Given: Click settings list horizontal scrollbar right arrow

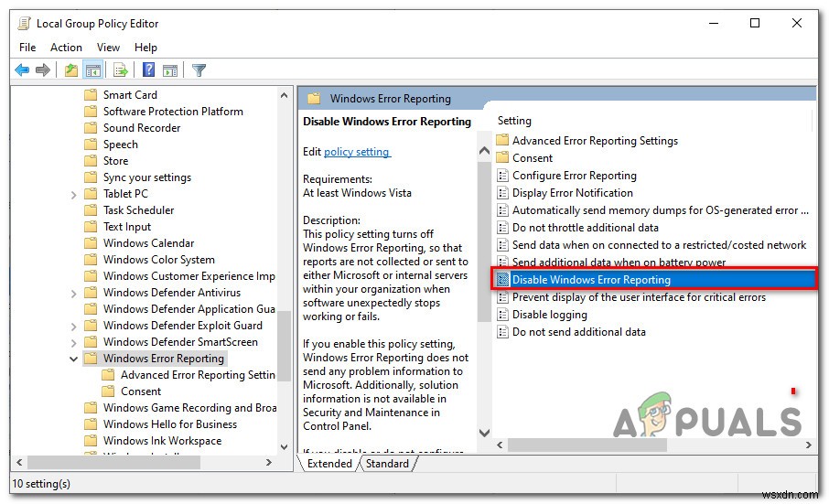Looking at the screenshot, I should [x=808, y=445].
